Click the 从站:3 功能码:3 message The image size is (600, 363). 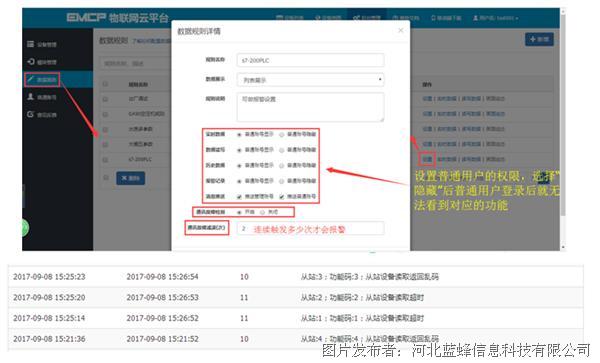pos(370,277)
